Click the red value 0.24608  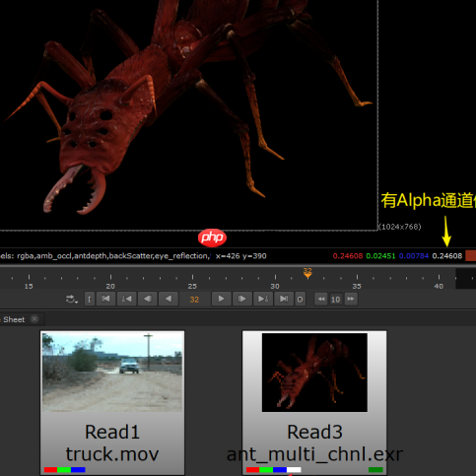pos(348,256)
